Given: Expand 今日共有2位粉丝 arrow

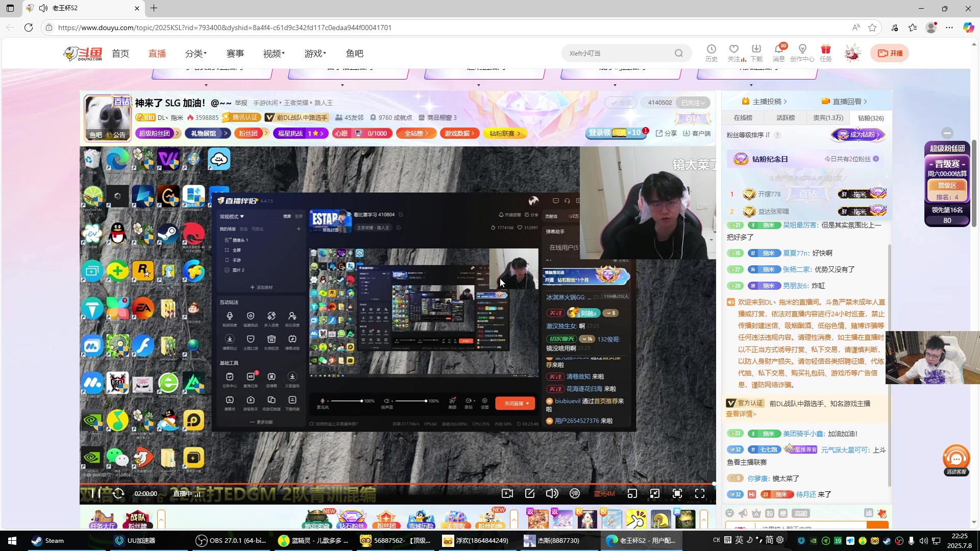Looking at the screenshot, I should pyautogui.click(x=876, y=159).
